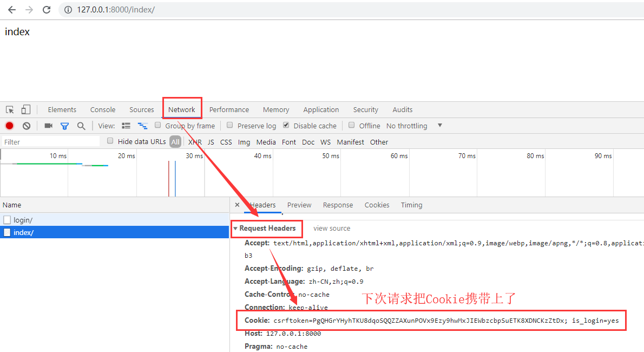Filter requests by Media
Screen dimensions: 644x352
coord(266,142)
